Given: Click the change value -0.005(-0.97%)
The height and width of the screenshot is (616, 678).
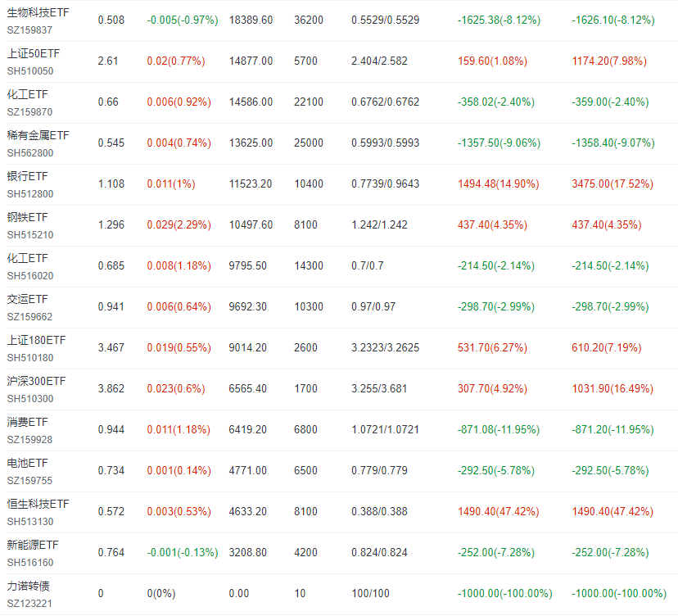Looking at the screenshot, I should coord(183,20).
